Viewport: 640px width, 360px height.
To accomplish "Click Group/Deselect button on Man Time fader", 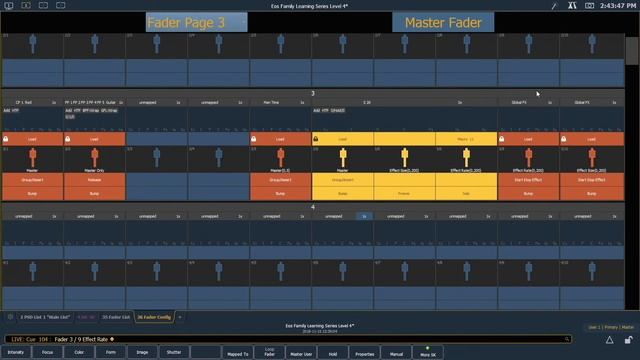I will click(281, 180).
